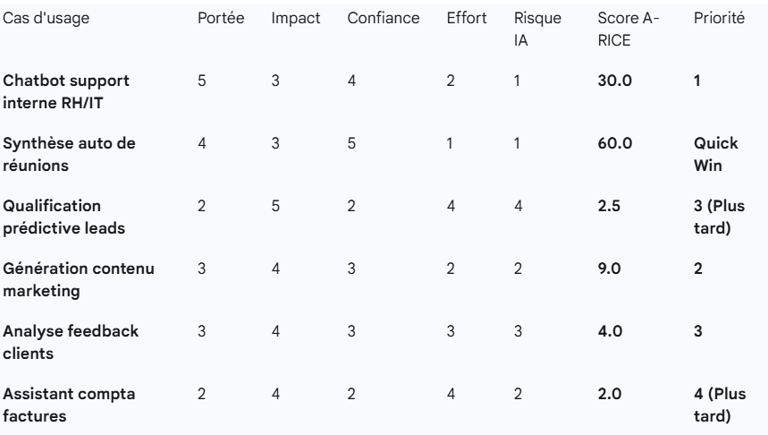This screenshot has height=435, width=768.
Task: Select the Risque IA column header
Action: click(537, 29)
